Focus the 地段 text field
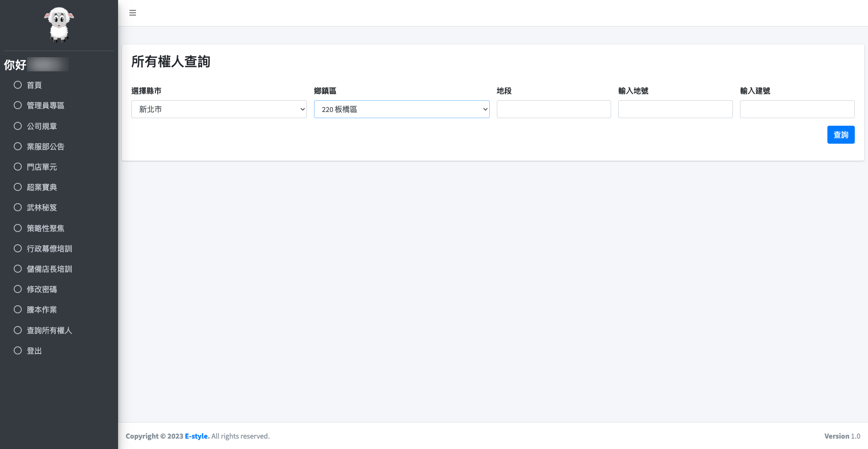Screen dimensions: 868x449 pyautogui.click(x=553, y=109)
